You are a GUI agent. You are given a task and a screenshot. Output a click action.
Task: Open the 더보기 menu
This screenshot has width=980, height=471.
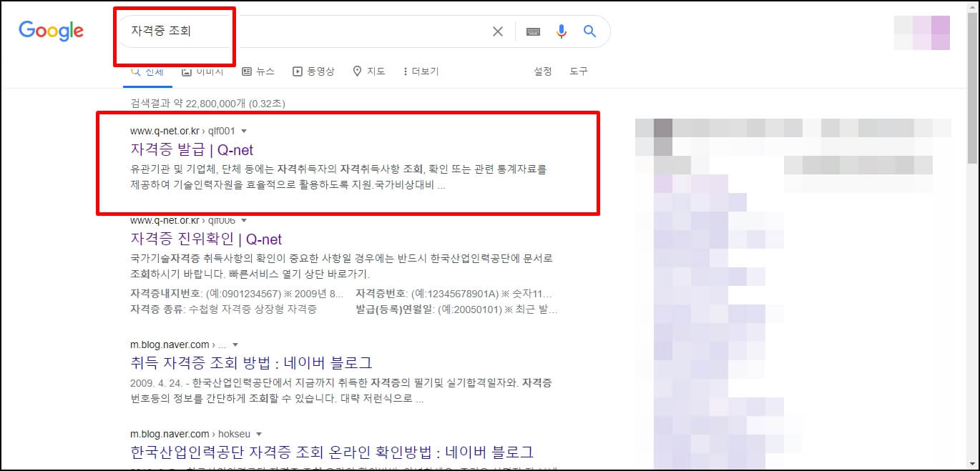421,71
